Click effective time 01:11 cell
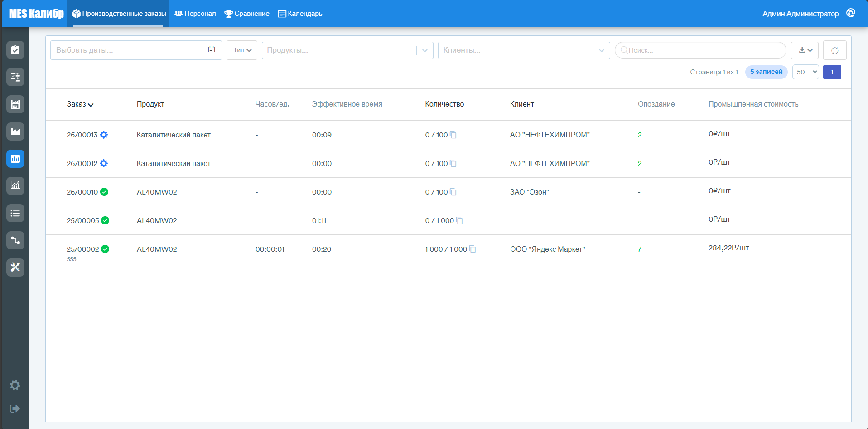868x429 pixels. point(319,220)
